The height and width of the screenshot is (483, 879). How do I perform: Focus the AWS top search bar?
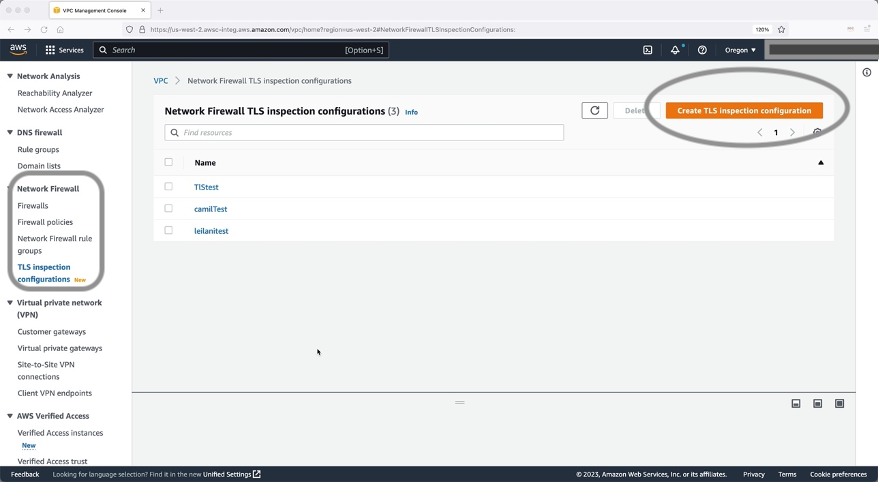coord(241,50)
